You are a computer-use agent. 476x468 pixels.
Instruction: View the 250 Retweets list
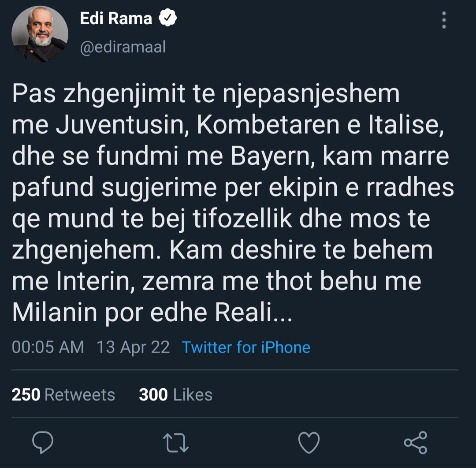[63, 394]
